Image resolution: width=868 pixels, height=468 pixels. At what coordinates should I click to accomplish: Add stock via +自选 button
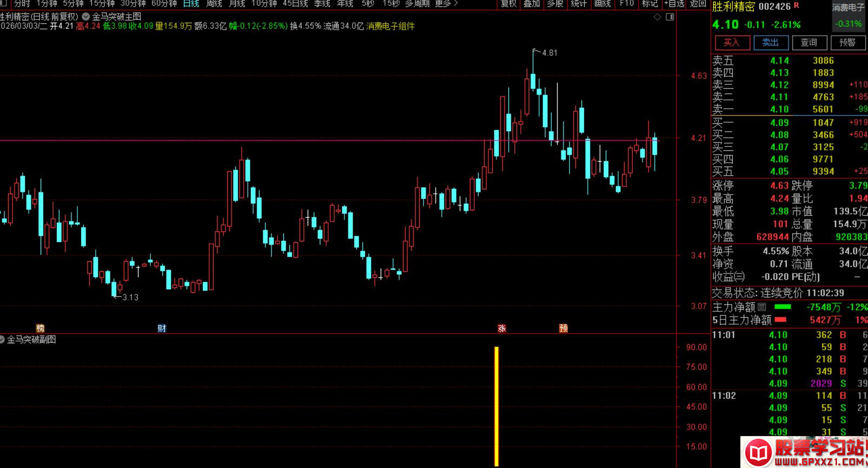coord(674,4)
